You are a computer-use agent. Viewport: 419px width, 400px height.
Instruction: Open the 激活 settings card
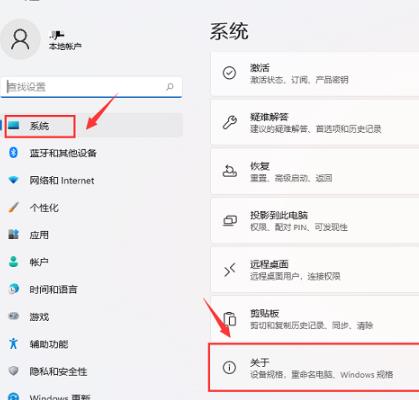315,74
